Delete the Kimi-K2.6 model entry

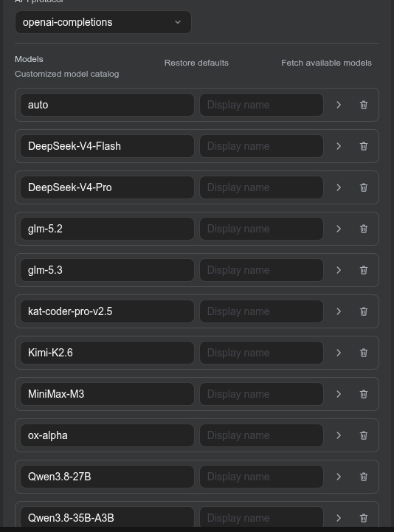tap(364, 353)
